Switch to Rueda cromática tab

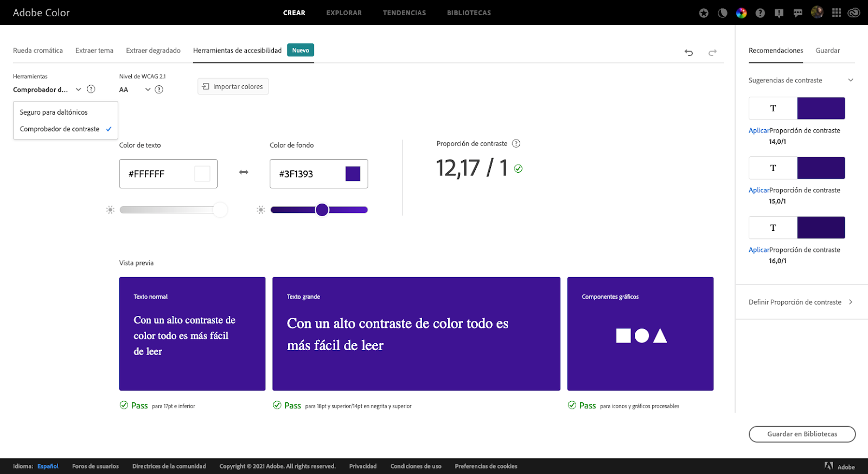[x=38, y=50]
